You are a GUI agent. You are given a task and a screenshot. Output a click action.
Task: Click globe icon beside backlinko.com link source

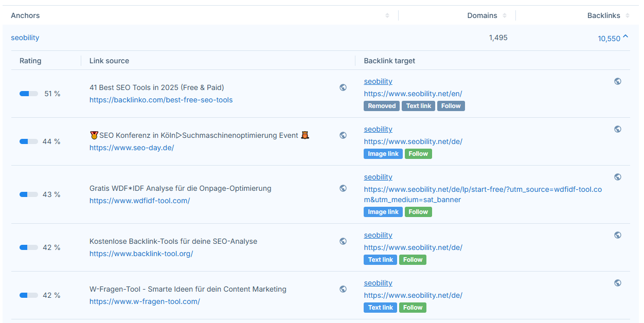tap(343, 87)
